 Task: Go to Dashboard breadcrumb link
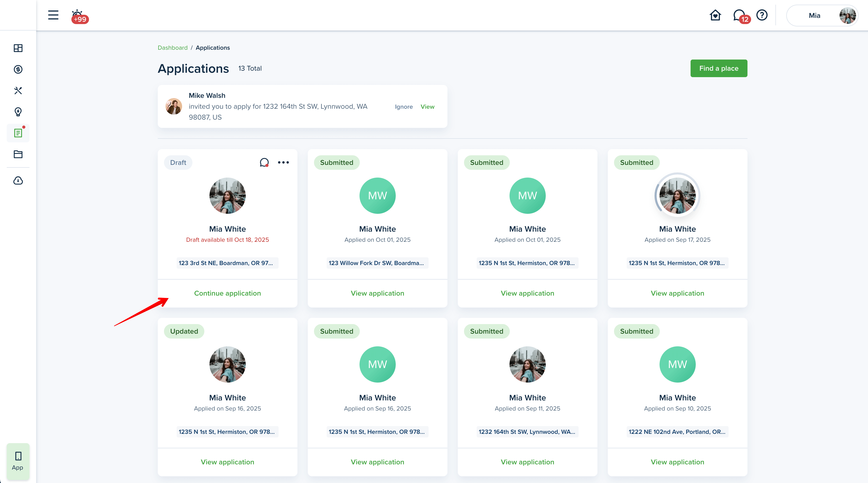click(x=173, y=48)
